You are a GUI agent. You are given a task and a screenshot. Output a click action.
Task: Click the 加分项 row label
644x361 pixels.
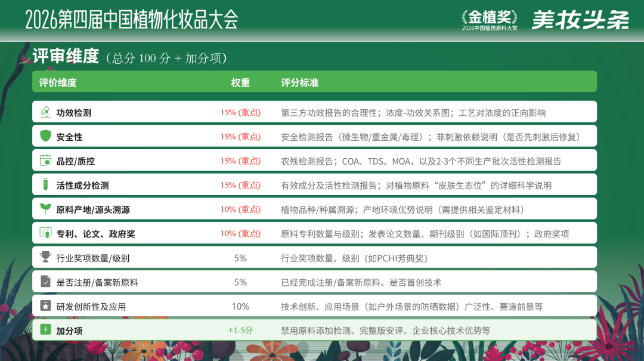pyautogui.click(x=69, y=331)
